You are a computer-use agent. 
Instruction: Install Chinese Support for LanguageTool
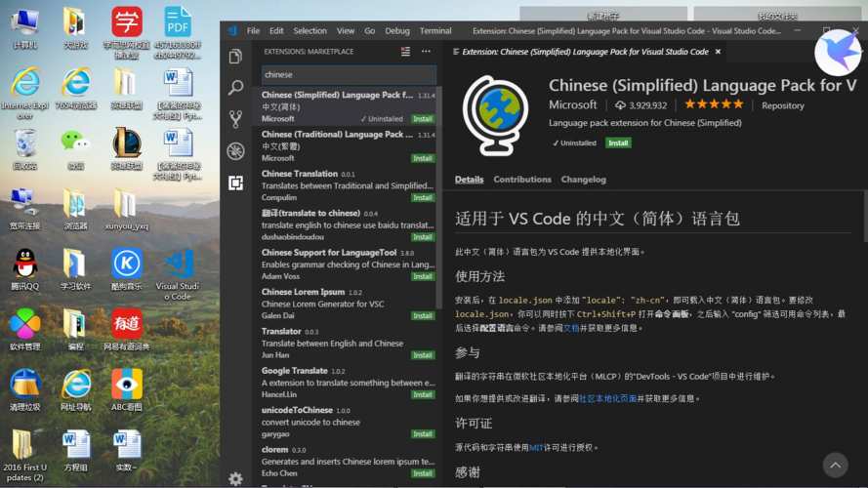click(423, 276)
